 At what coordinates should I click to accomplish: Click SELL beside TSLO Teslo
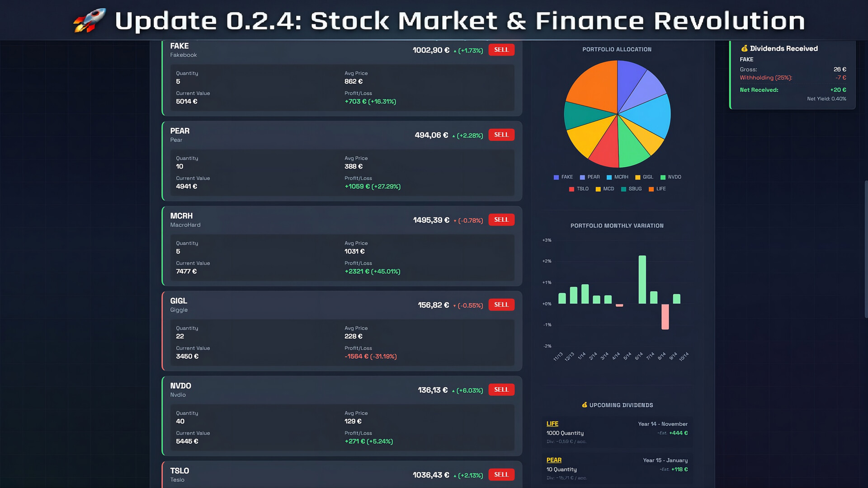click(501, 474)
